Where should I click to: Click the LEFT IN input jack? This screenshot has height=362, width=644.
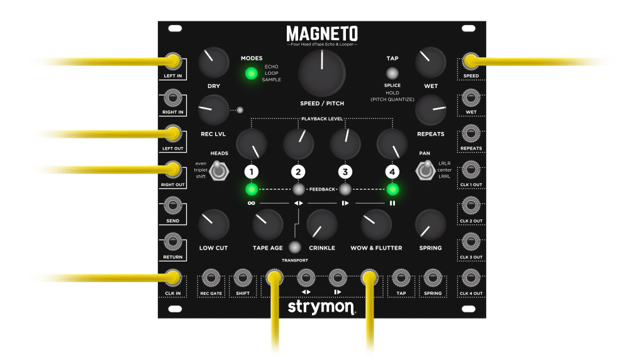(x=173, y=62)
